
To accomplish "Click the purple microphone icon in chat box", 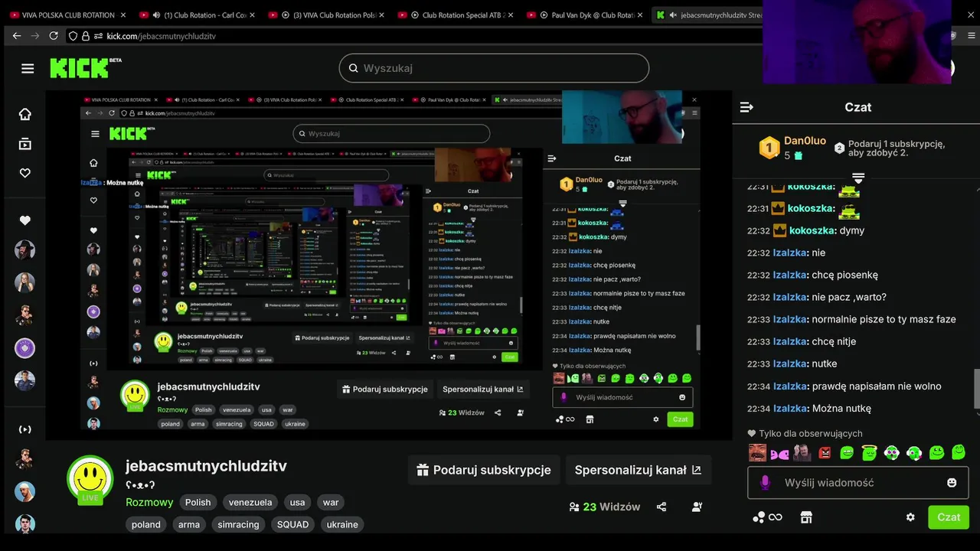I will point(765,483).
